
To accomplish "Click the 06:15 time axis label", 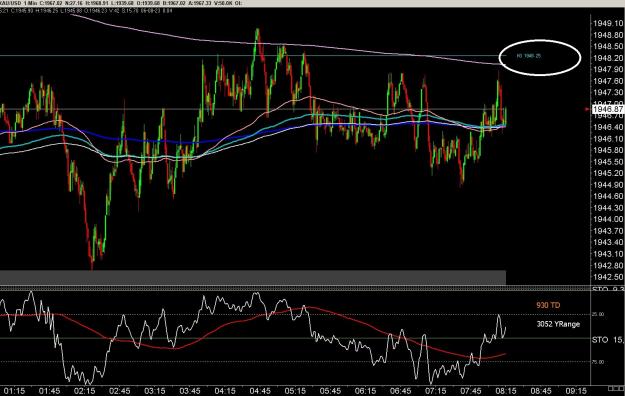I will (365, 391).
